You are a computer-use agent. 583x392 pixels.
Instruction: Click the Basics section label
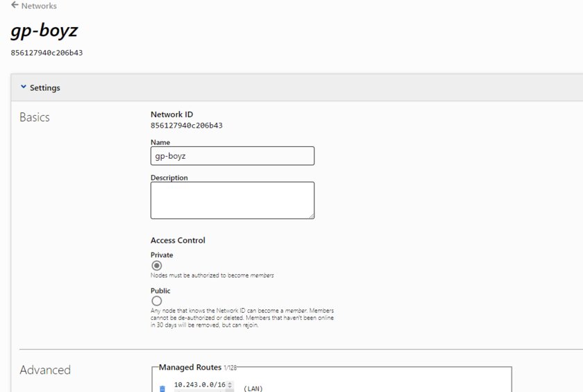pos(35,117)
